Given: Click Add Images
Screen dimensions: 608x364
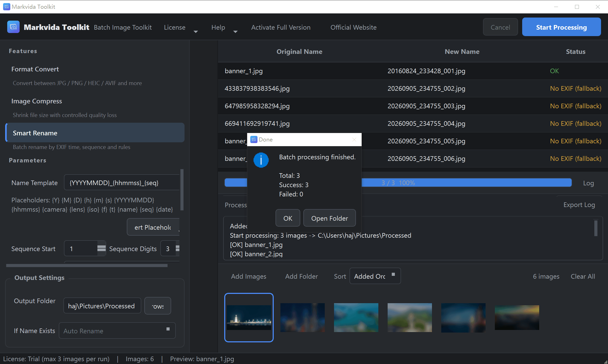Looking at the screenshot, I should (x=249, y=276).
